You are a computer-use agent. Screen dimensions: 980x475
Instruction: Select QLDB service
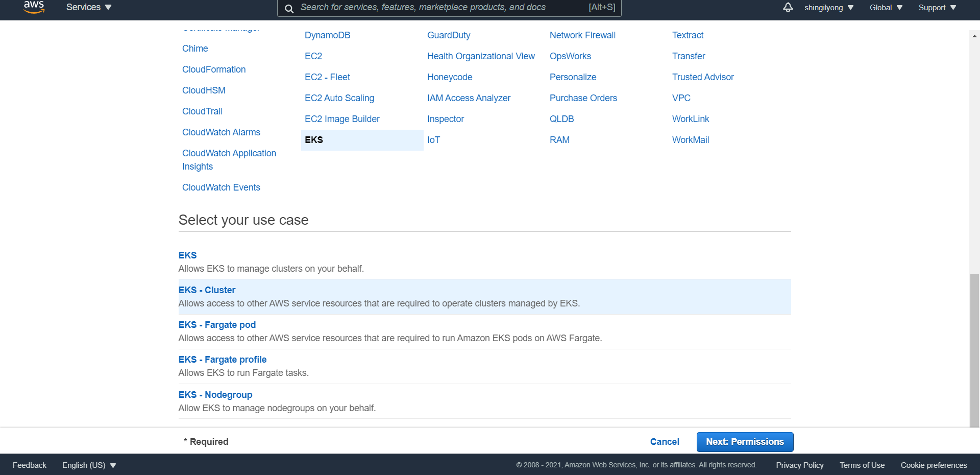[x=561, y=119]
